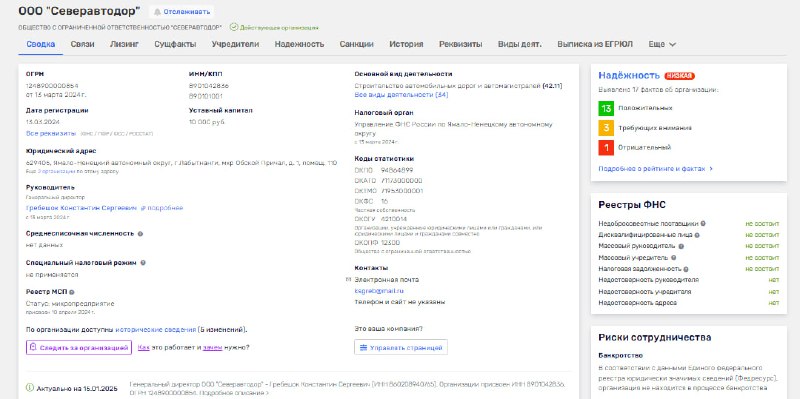Open the Все реквизиты link
The height and width of the screenshot is (399, 800).
pyautogui.click(x=51, y=133)
